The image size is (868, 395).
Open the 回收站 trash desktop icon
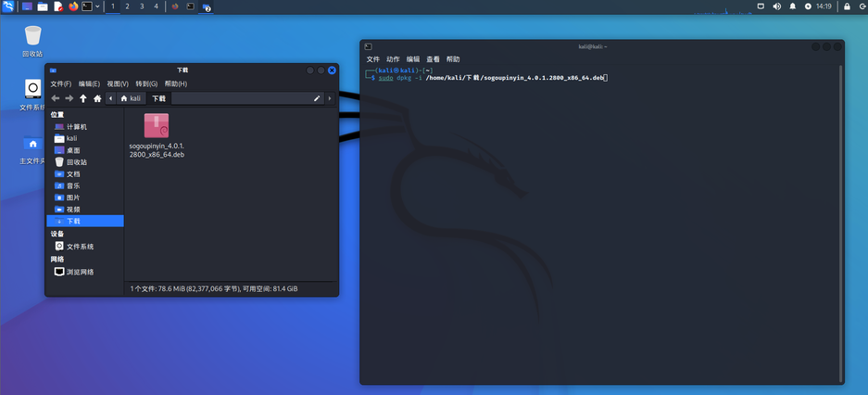tap(32, 42)
